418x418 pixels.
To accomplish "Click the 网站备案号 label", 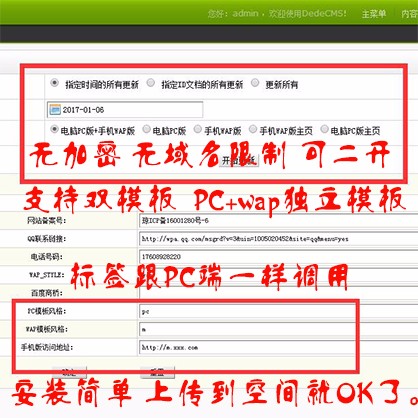I will pos(46,221).
